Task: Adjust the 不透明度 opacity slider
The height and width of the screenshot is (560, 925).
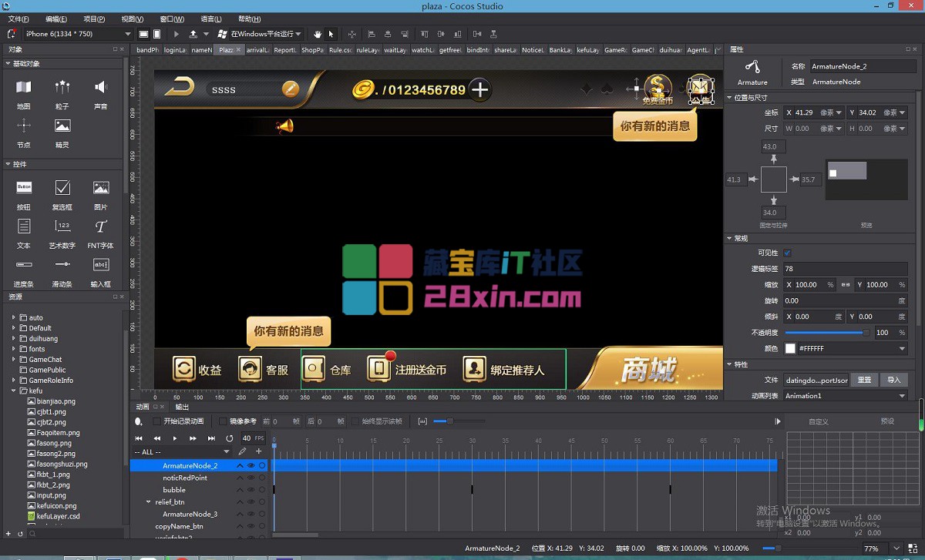Action: (x=827, y=333)
